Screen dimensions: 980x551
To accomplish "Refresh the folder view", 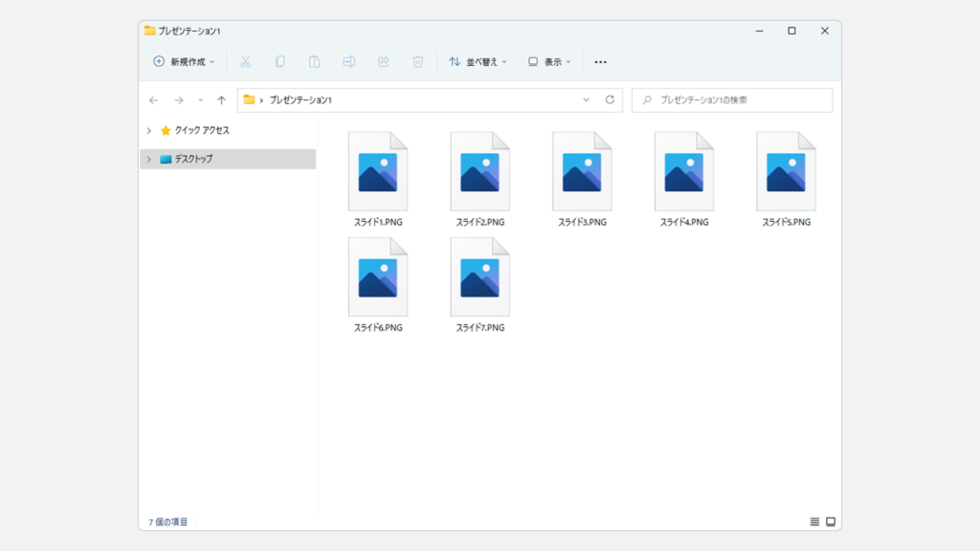I will (610, 99).
